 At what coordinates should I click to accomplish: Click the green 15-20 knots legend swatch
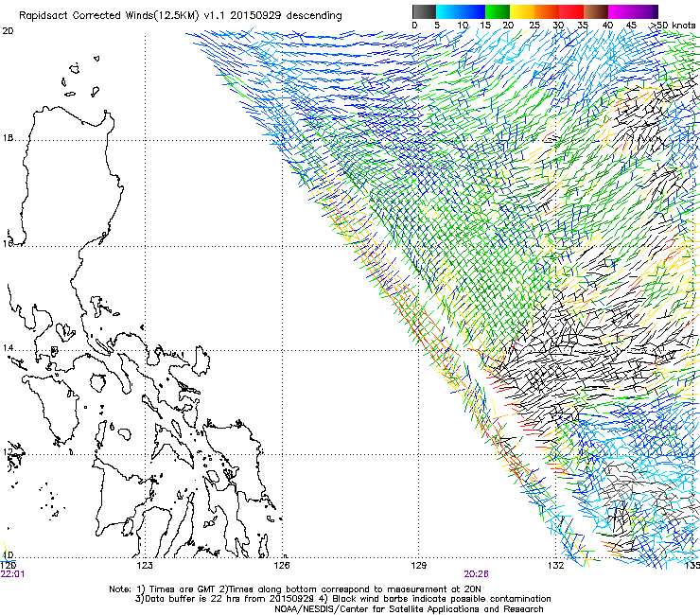(x=498, y=11)
